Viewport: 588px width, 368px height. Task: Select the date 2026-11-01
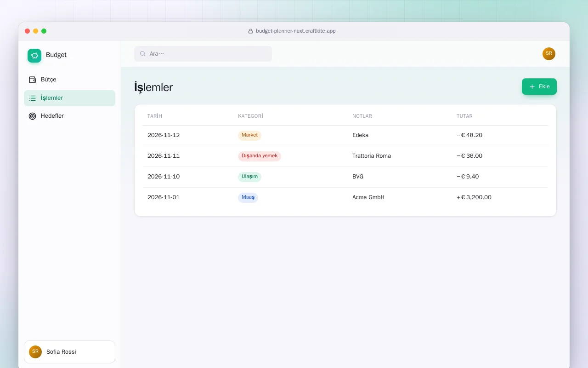(164, 197)
